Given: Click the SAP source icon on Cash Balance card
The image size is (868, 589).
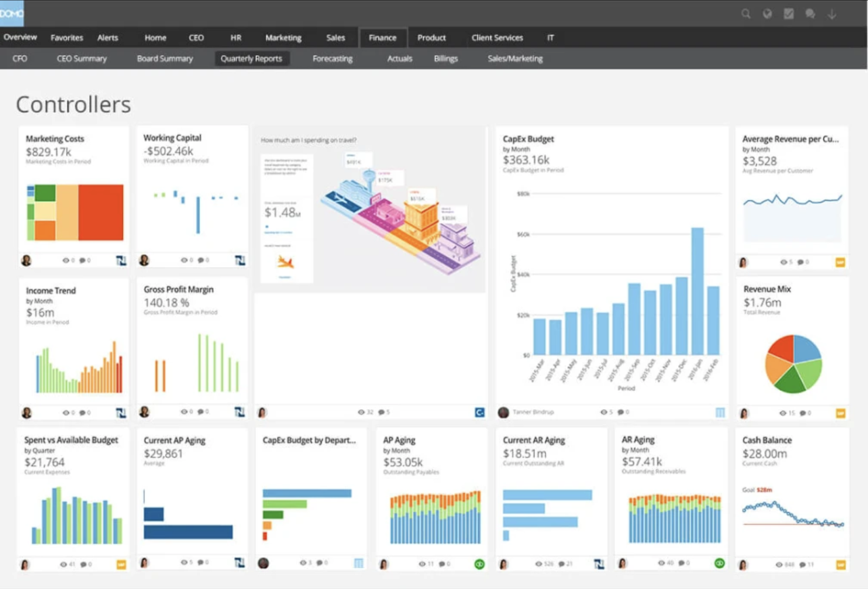Looking at the screenshot, I should [x=841, y=564].
